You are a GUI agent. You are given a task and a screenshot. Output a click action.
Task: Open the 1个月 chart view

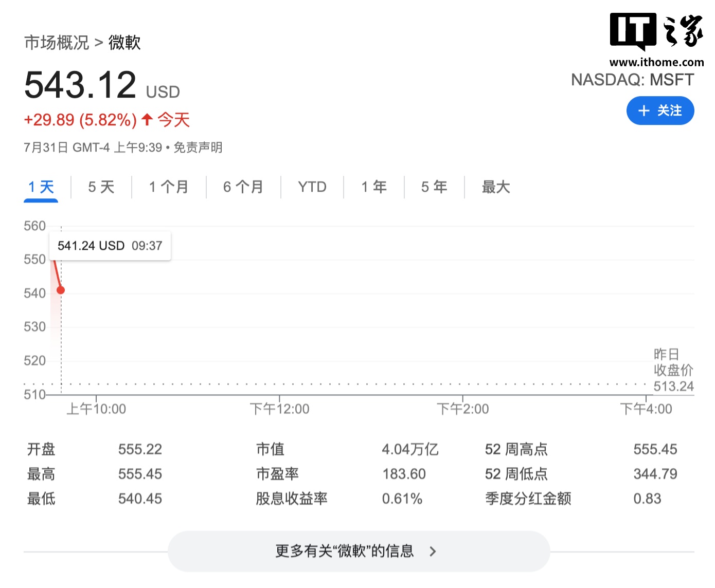(x=168, y=187)
